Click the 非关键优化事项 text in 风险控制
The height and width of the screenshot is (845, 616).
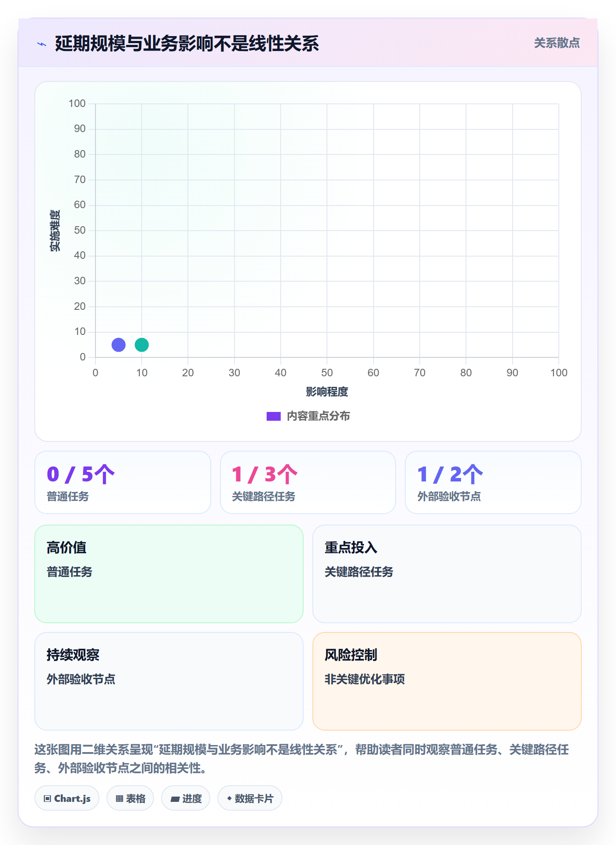[365, 679]
